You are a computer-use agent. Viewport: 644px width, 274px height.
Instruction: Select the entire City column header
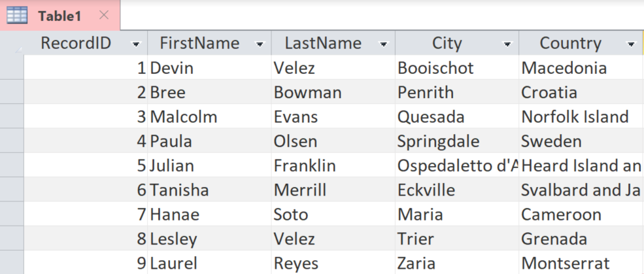tap(447, 43)
